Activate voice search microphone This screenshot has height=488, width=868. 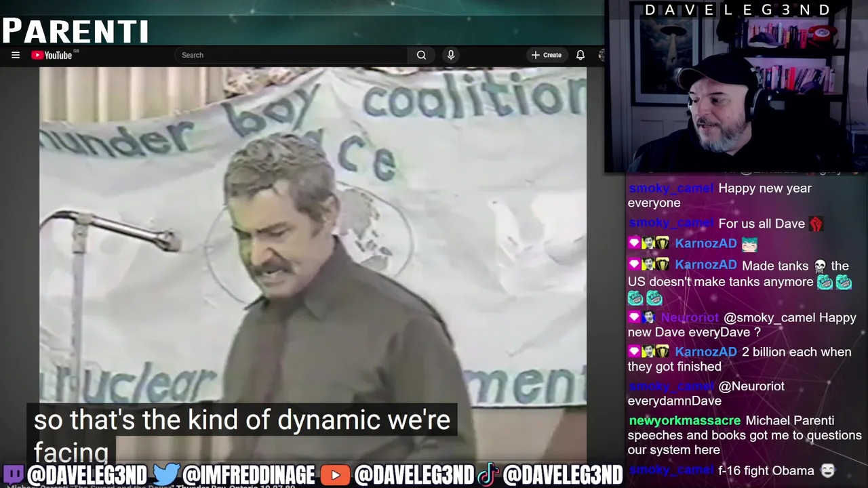[x=451, y=55]
